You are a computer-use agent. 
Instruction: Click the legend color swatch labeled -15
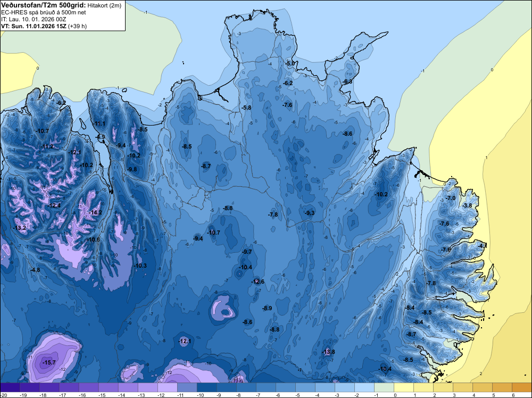[x=108, y=387]
